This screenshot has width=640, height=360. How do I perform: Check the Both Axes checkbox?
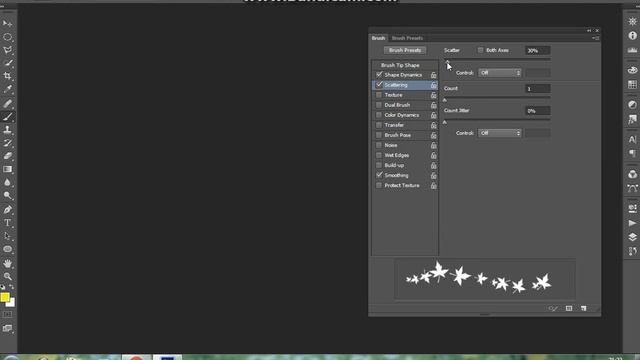tap(480, 50)
